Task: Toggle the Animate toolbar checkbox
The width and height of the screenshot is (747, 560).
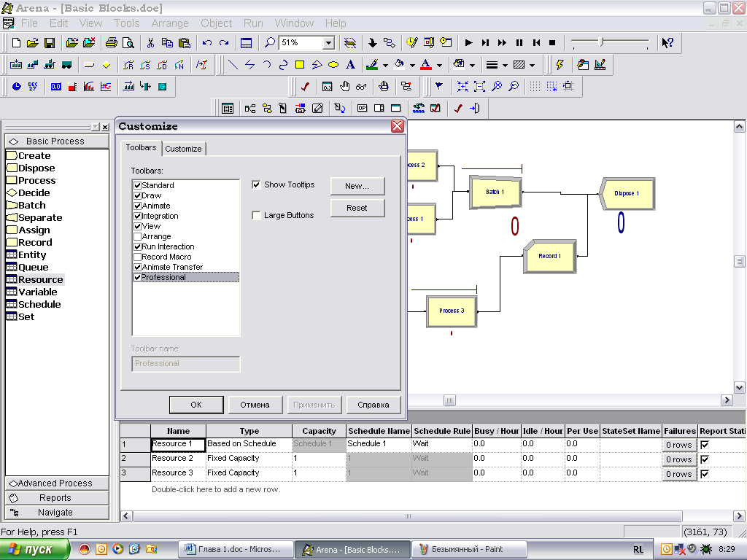Action: (x=138, y=206)
